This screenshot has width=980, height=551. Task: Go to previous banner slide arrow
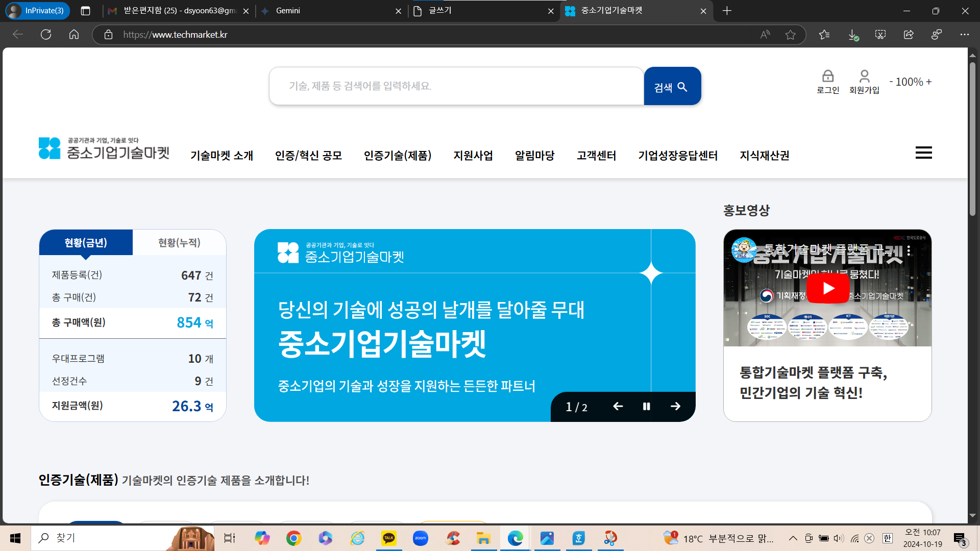618,406
